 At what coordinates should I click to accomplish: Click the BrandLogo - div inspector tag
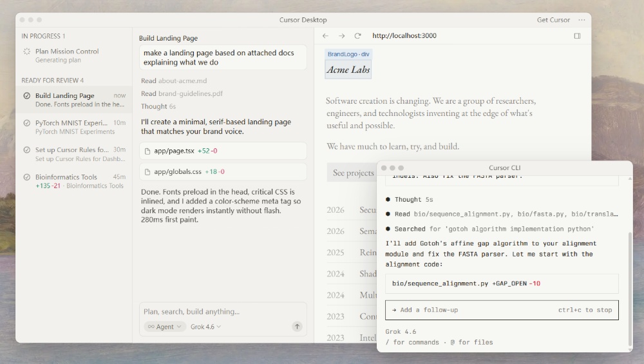click(348, 54)
